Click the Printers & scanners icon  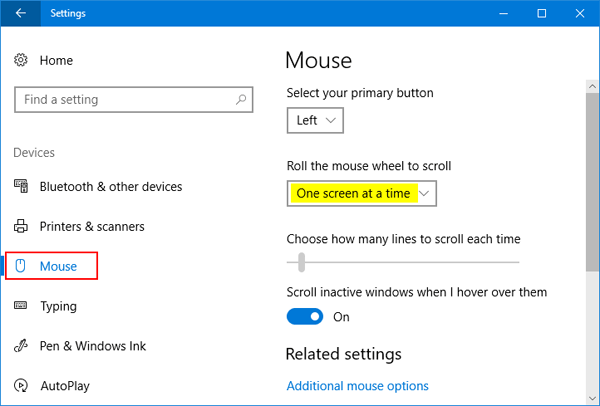click(x=21, y=227)
